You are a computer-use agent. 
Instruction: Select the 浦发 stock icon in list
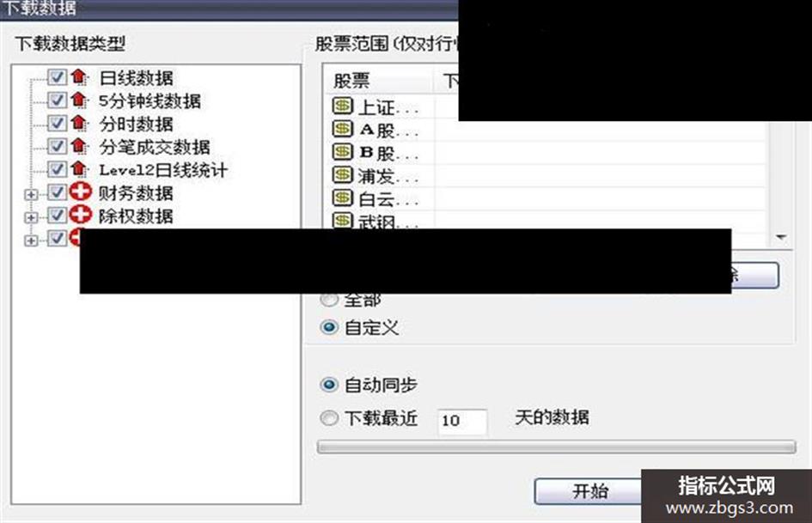[342, 174]
